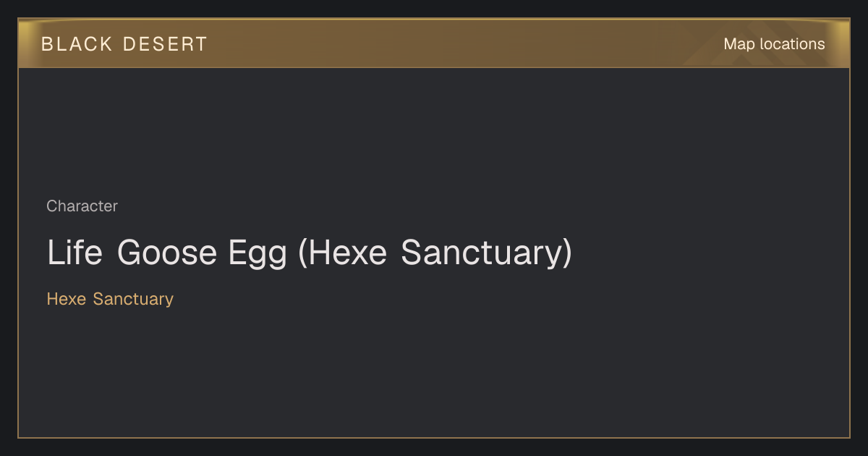Click the Life Goose Egg title heading
Screen dimensions: 868x456
point(310,253)
